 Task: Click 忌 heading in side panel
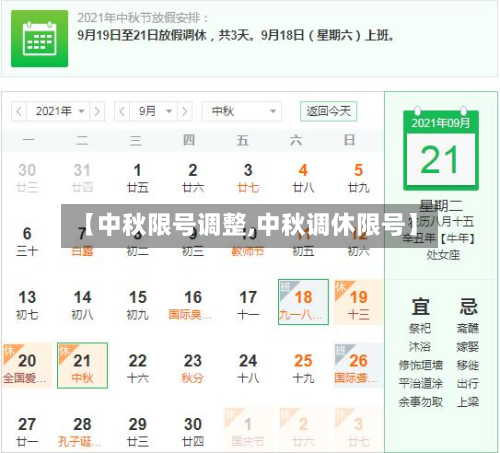pyautogui.click(x=469, y=307)
